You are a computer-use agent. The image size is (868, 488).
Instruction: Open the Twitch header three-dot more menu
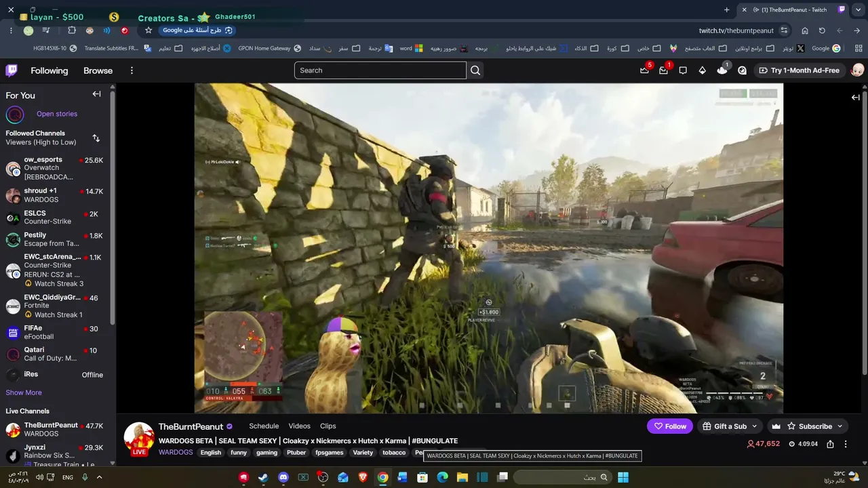coord(132,70)
